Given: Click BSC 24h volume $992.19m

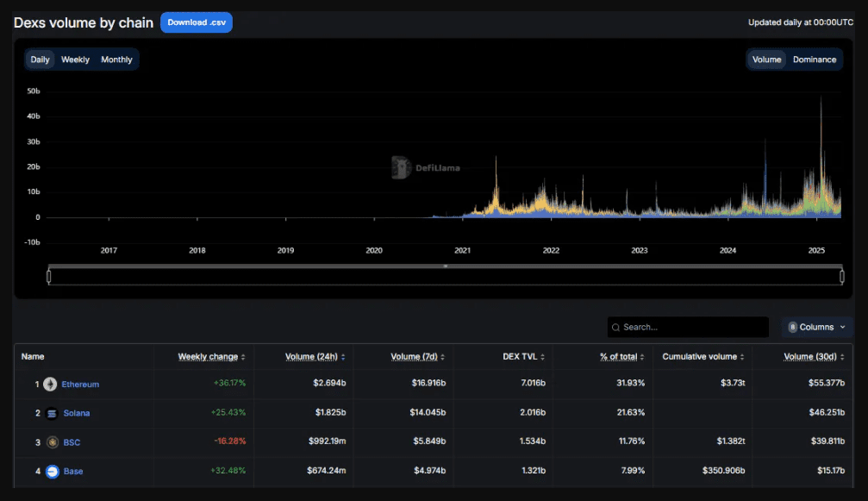Looking at the screenshot, I should tap(328, 442).
